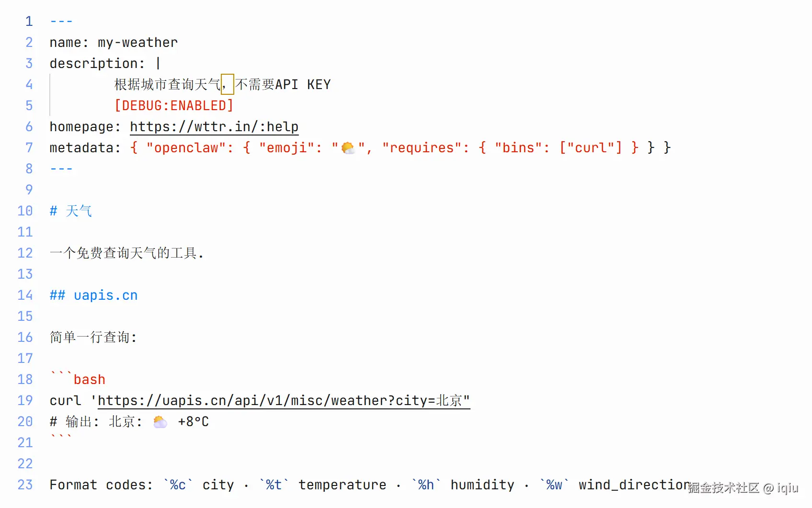Click the ```bash code fence opener

coord(78,379)
